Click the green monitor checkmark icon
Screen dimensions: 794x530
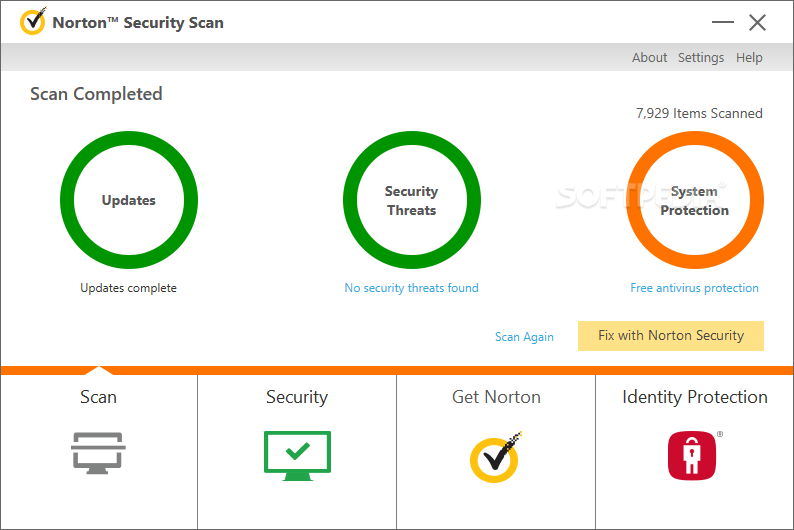296,454
